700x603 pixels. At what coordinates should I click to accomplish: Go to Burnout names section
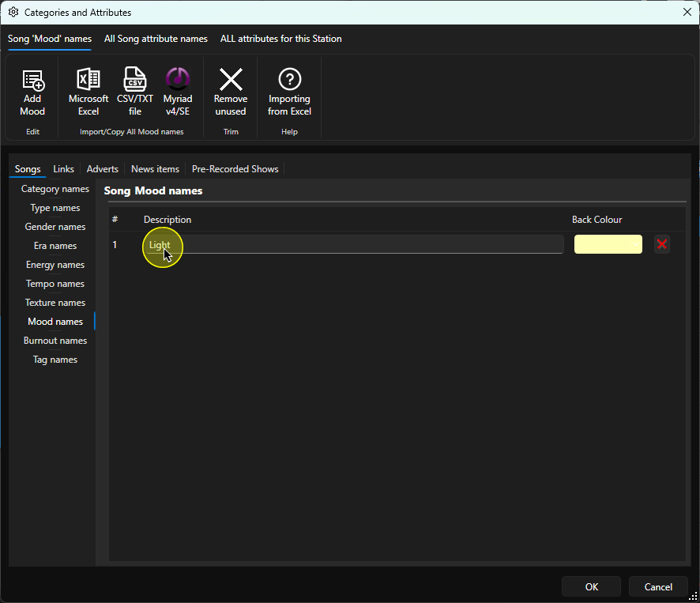55,341
